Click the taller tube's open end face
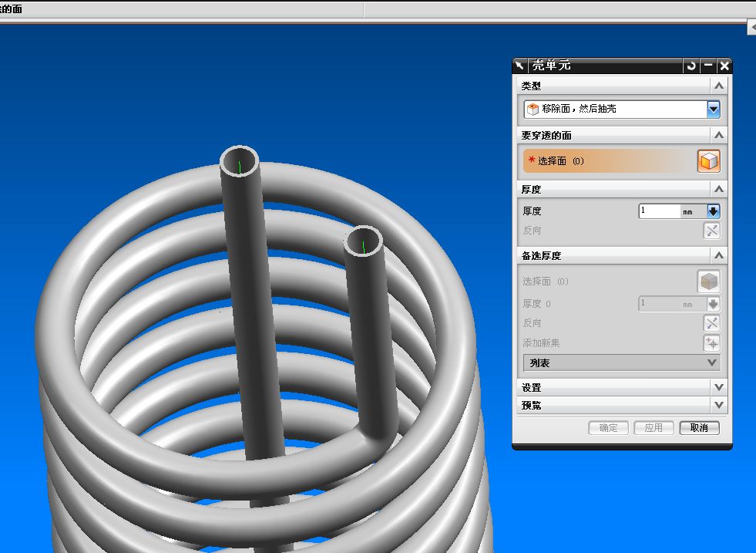 point(240,162)
